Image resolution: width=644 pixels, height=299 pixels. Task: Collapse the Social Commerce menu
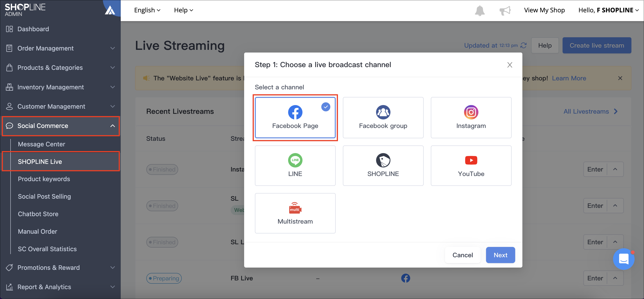tap(113, 125)
